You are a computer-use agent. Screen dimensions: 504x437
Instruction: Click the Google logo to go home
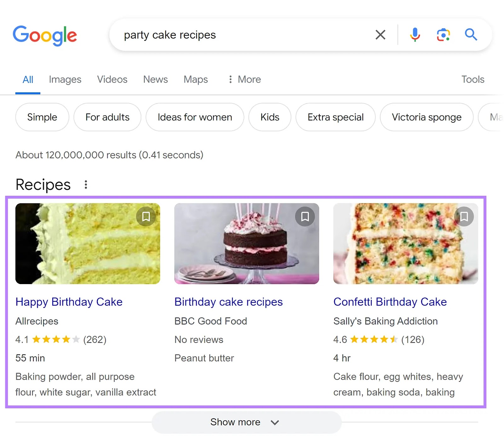(45, 35)
